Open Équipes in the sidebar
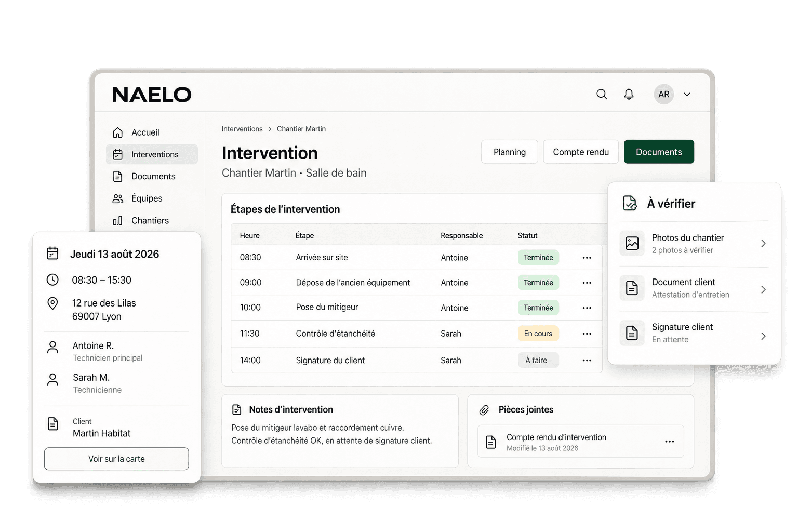This screenshot has height=532, width=798. 152,198
